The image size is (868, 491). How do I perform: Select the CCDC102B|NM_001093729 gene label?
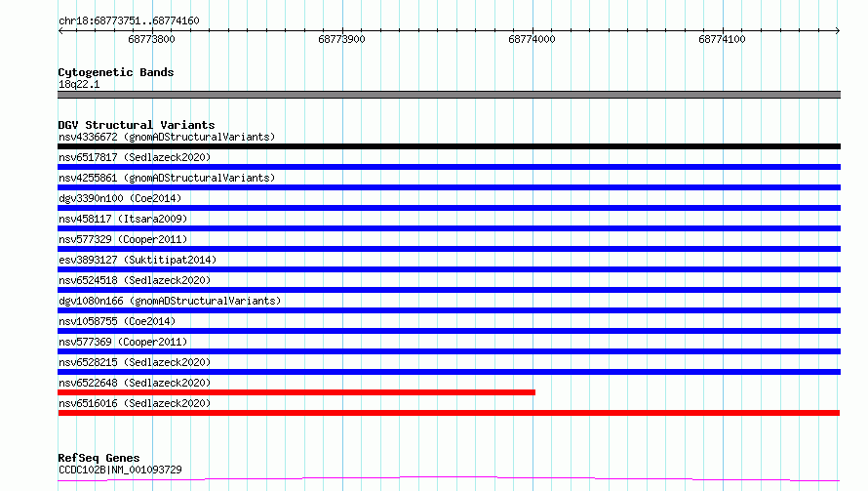tap(120, 470)
